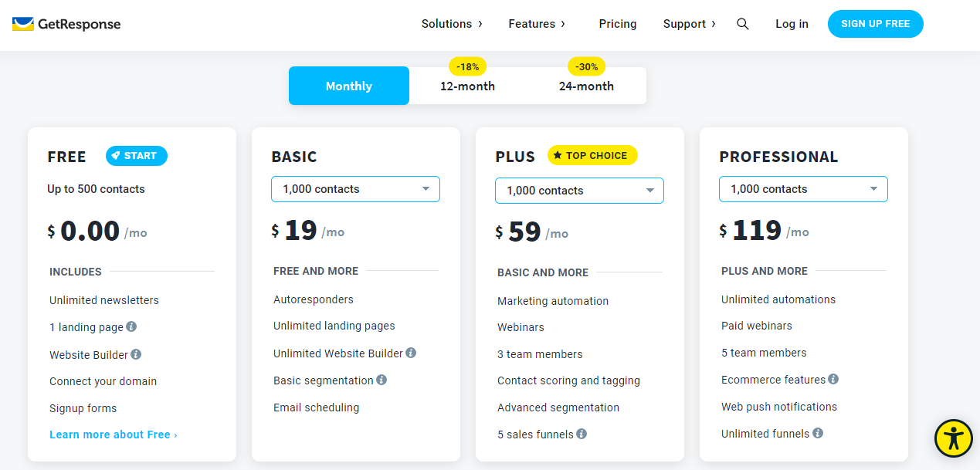This screenshot has height=470, width=980.
Task: Open Professional plan contacts selector
Action: click(x=803, y=189)
